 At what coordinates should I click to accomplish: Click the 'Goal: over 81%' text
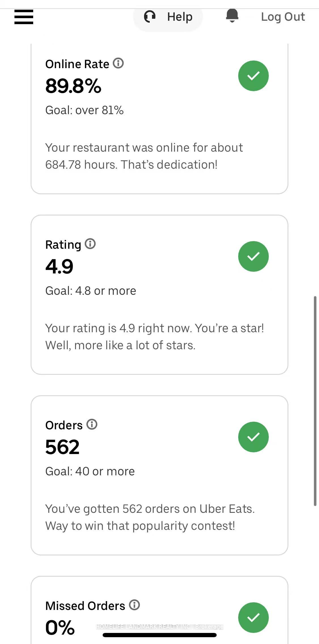(x=84, y=110)
